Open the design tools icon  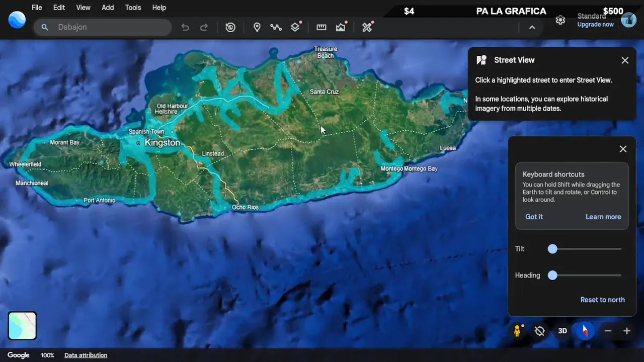click(x=367, y=27)
